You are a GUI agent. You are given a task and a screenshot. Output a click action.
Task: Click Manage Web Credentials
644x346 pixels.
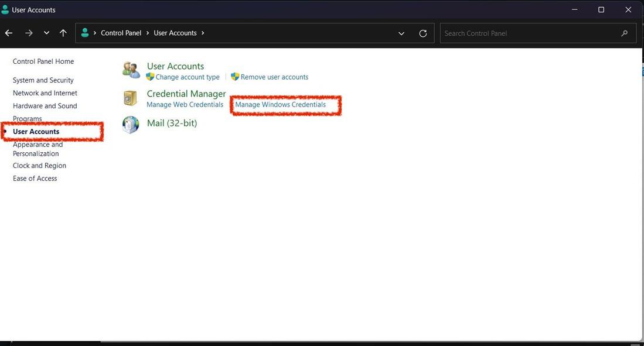[185, 105]
